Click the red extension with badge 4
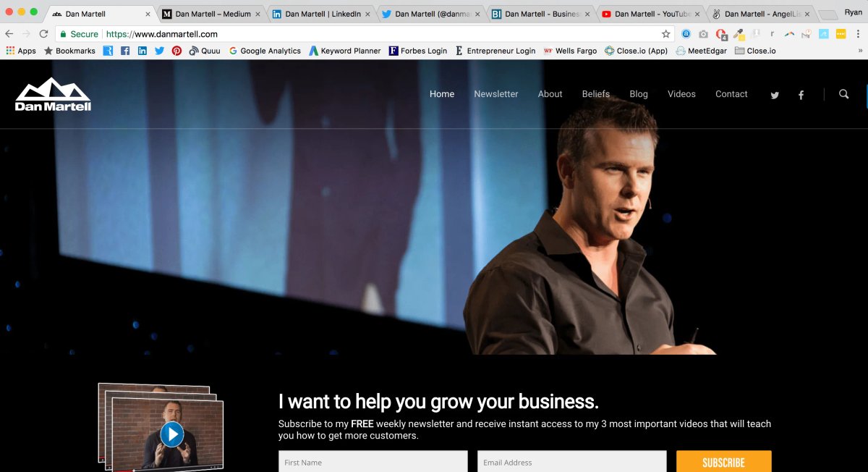The height and width of the screenshot is (472, 868). (x=720, y=34)
